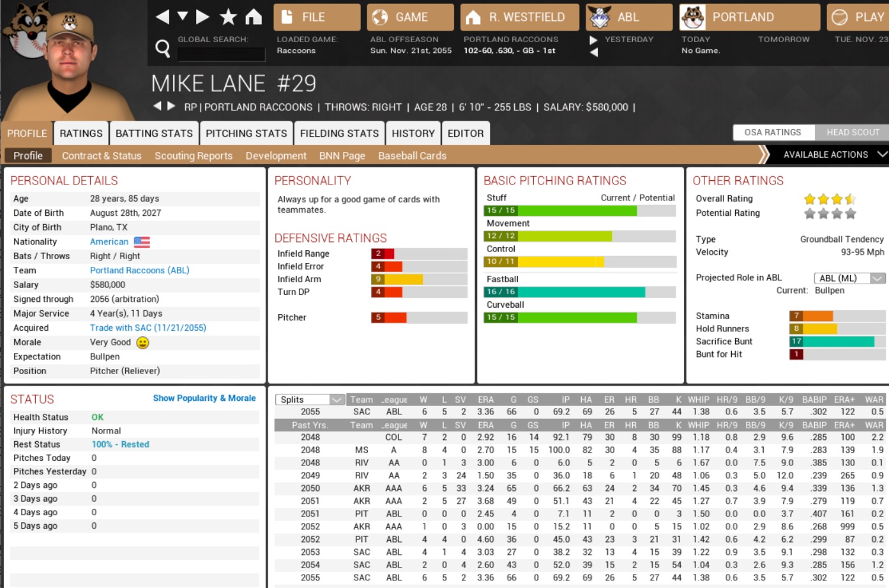
Task: Switch ratings to Head Scout
Action: pos(852,132)
